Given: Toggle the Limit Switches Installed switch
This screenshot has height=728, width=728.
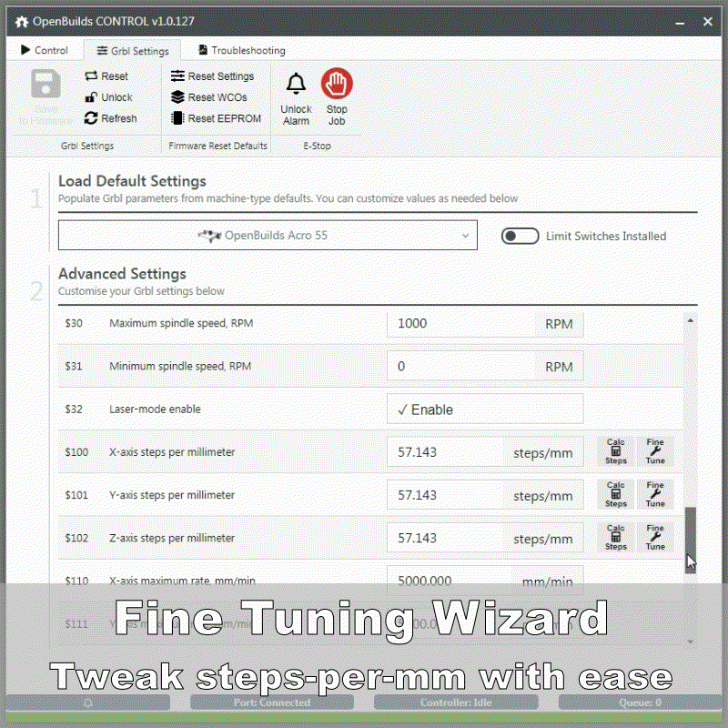Looking at the screenshot, I should pyautogui.click(x=521, y=237).
